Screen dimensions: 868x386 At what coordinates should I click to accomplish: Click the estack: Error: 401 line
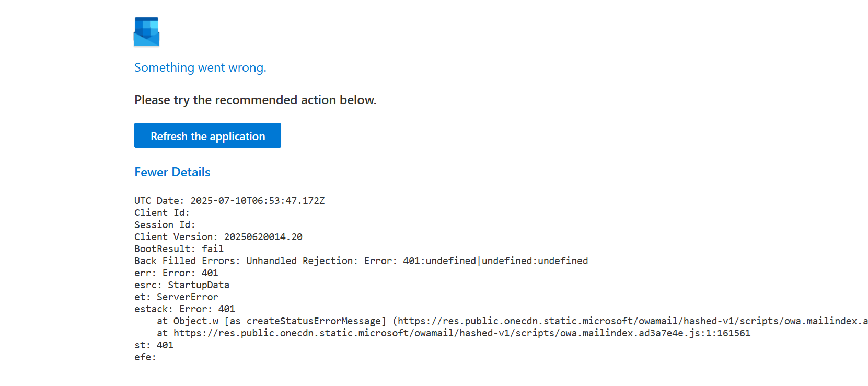point(184,309)
